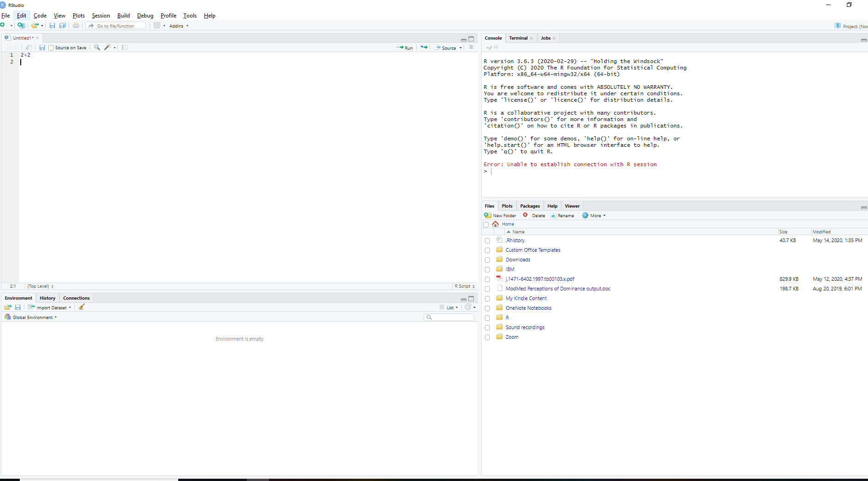Show document outline icon
Viewport: 868px width, 481px height.
click(471, 47)
